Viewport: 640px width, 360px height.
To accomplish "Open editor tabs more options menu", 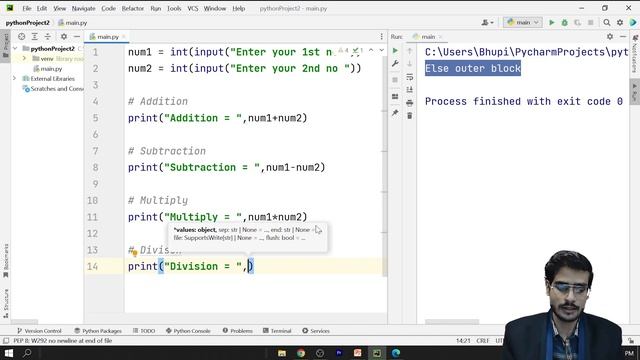I will click(x=382, y=37).
